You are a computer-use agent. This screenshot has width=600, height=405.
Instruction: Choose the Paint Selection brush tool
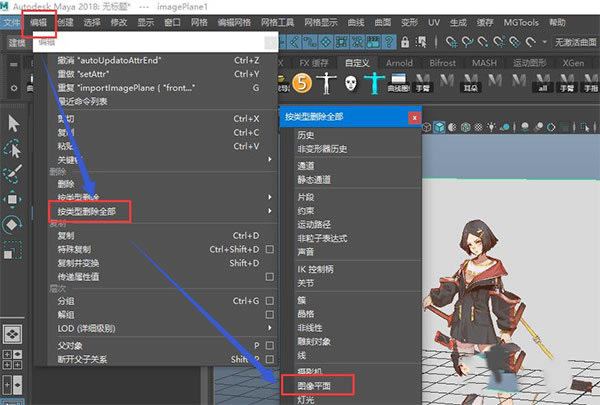coord(13,173)
